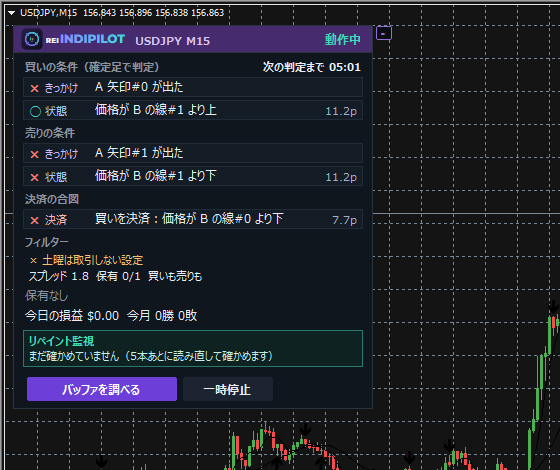
Task: Click the USDJPY M15 panel title
Action: (x=172, y=41)
